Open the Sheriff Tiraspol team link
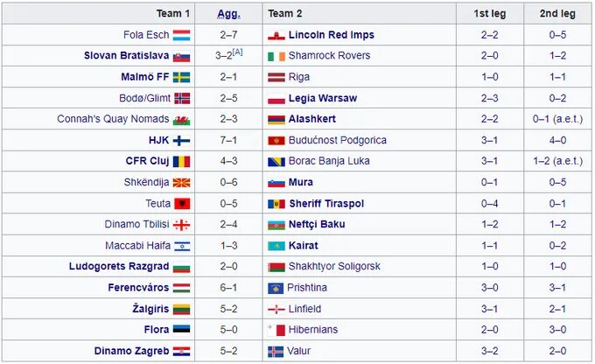595x364 pixels. [325, 204]
